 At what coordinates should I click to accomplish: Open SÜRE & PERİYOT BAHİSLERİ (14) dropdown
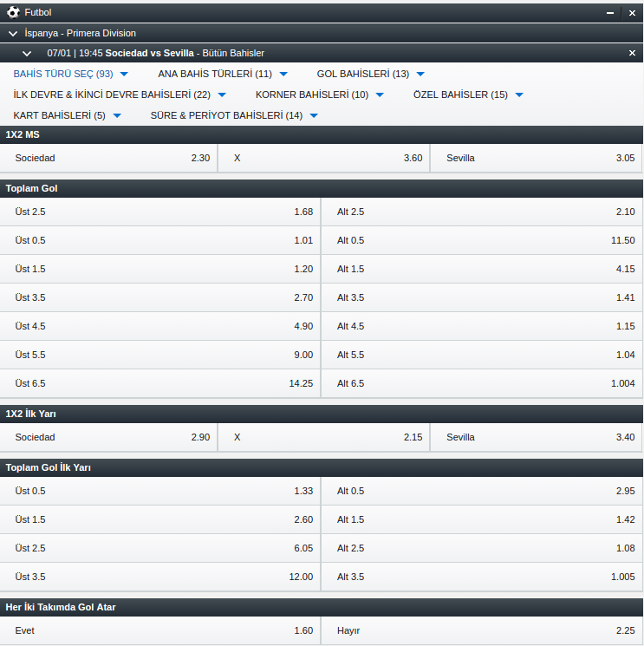pos(234,115)
